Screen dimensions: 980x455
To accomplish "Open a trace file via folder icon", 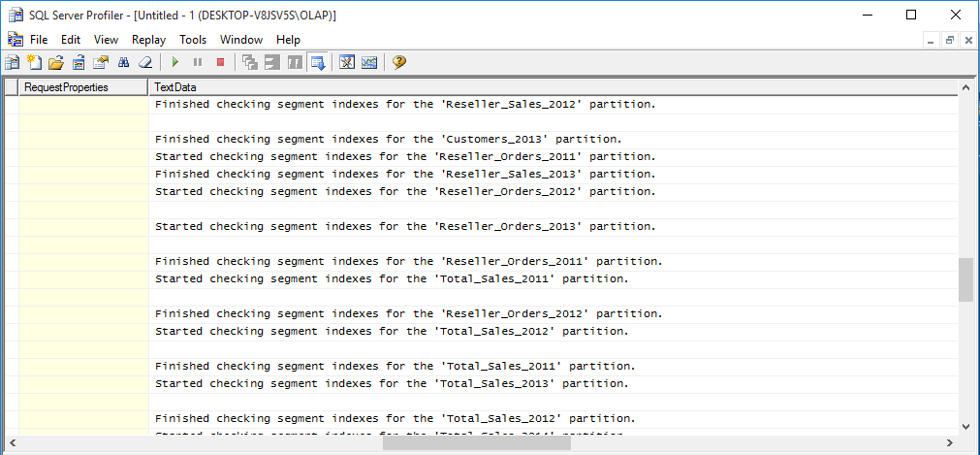I will pyautogui.click(x=56, y=63).
